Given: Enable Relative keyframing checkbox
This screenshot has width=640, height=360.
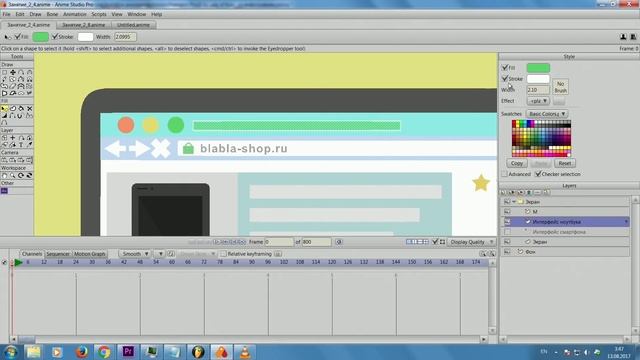Looking at the screenshot, I should pyautogui.click(x=223, y=254).
